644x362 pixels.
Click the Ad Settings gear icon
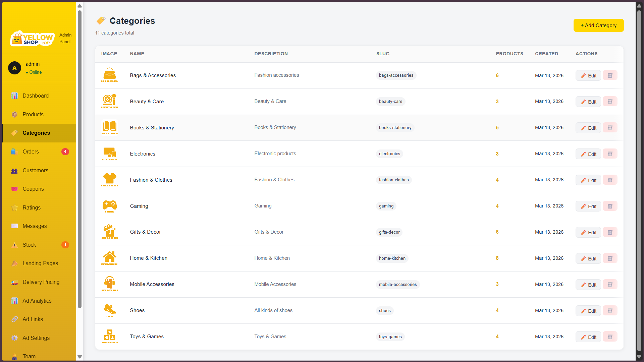coord(14,338)
